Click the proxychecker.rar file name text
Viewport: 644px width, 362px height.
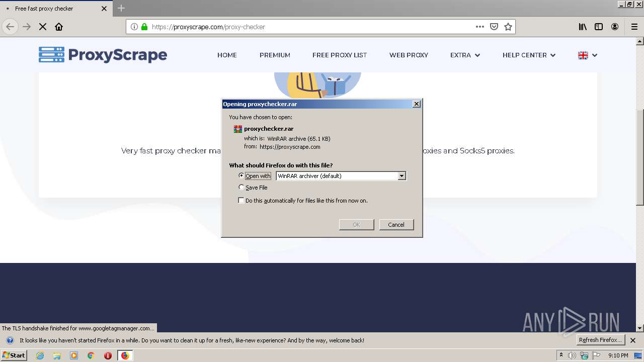click(269, 129)
